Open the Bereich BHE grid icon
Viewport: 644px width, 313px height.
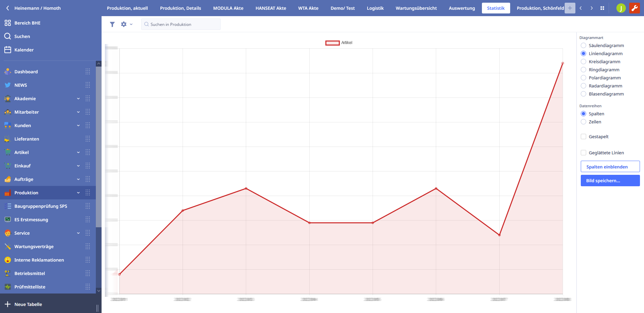point(8,23)
